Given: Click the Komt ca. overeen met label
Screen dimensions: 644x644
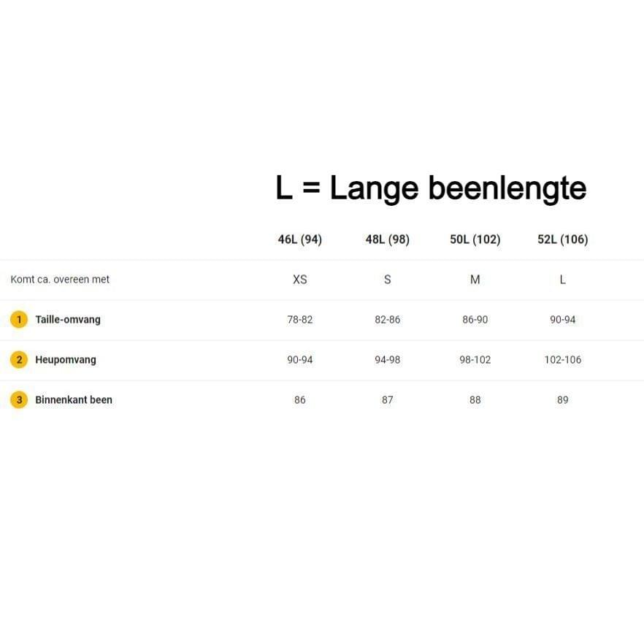Looking at the screenshot, I should [60, 280].
